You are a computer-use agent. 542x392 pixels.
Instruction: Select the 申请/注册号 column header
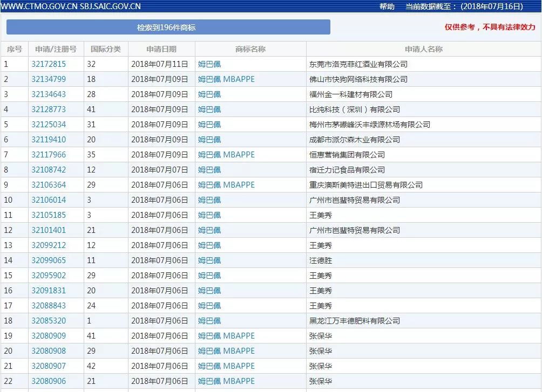click(56, 49)
